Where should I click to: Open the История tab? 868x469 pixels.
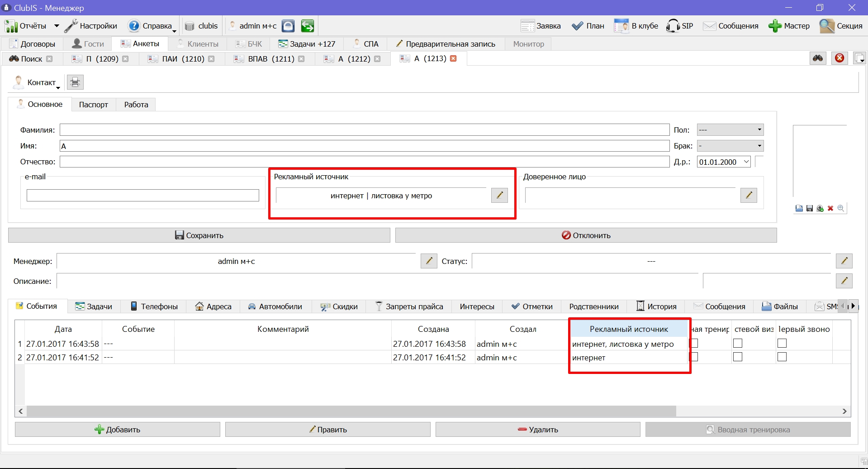656,306
